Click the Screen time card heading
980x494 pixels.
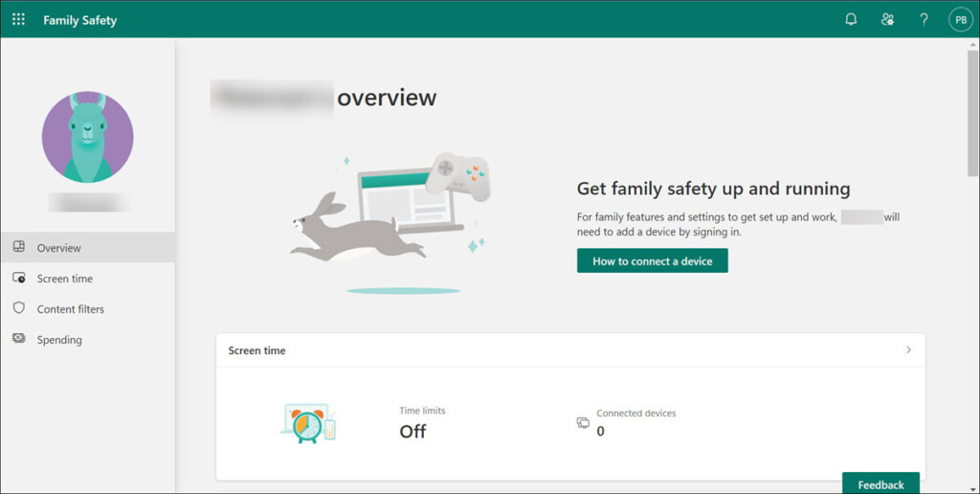click(x=256, y=350)
